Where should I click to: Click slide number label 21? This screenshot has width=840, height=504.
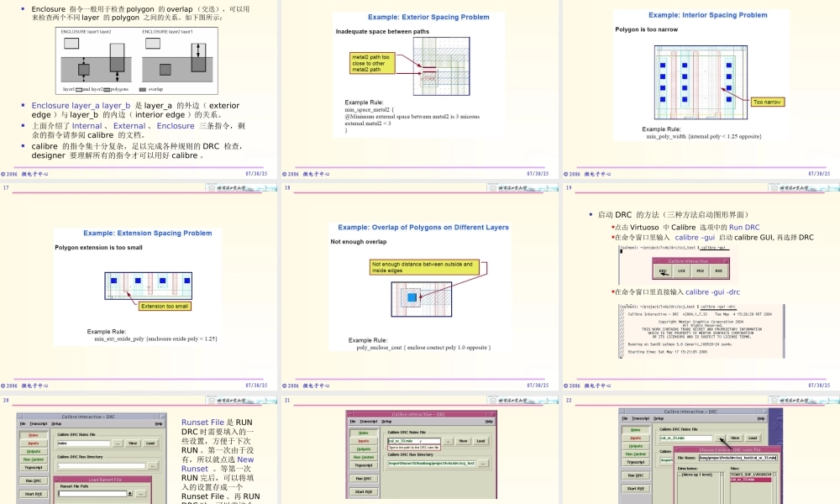point(287,400)
